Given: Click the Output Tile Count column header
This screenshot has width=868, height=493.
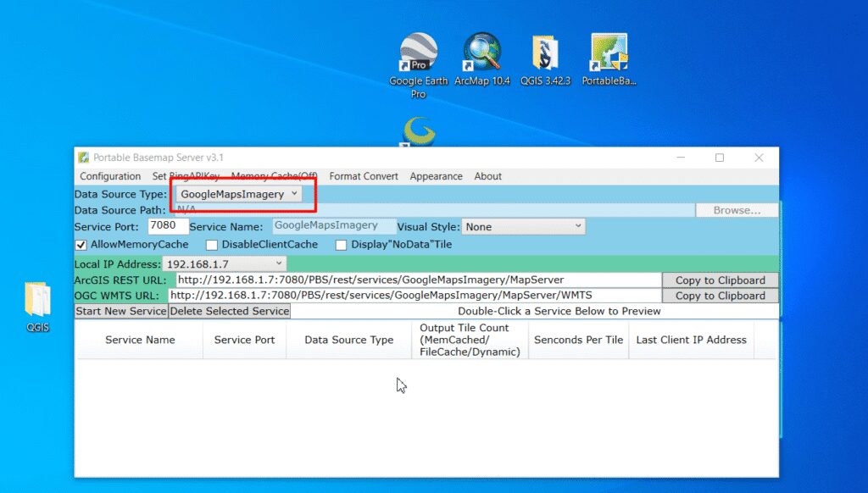Looking at the screenshot, I should click(x=470, y=340).
